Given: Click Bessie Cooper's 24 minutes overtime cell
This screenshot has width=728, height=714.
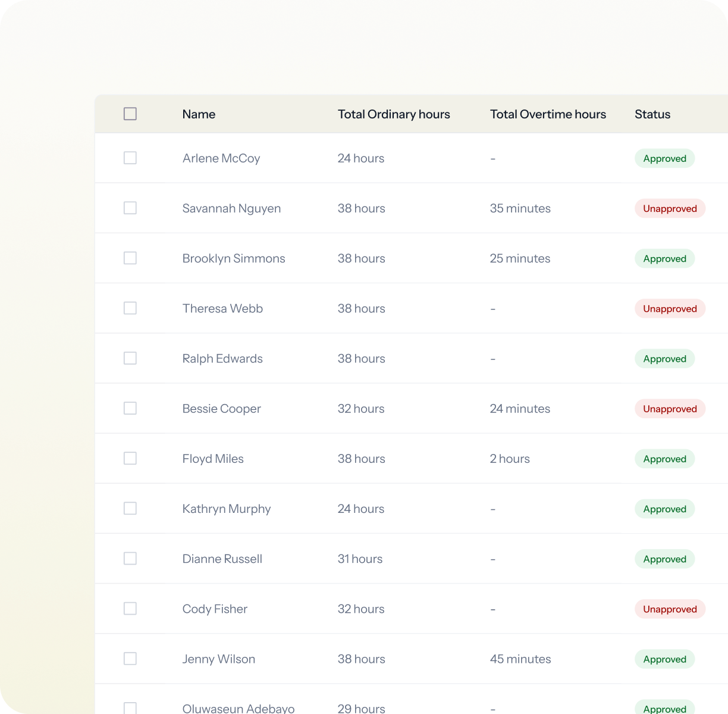Looking at the screenshot, I should pos(520,409).
